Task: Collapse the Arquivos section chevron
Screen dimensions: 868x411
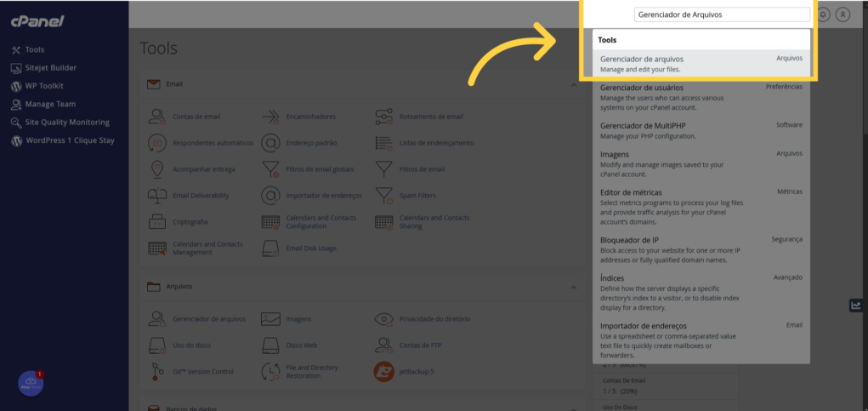Action: [574, 287]
